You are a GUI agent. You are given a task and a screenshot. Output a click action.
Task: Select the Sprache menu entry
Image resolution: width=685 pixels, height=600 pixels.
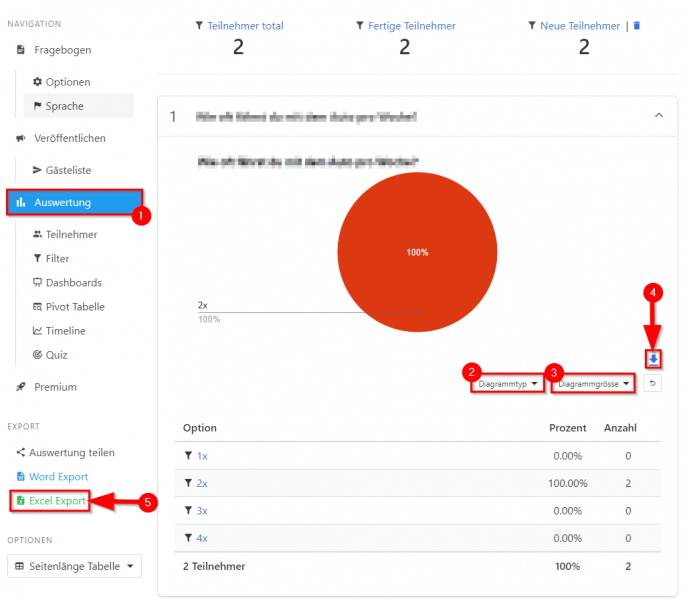pyautogui.click(x=79, y=106)
